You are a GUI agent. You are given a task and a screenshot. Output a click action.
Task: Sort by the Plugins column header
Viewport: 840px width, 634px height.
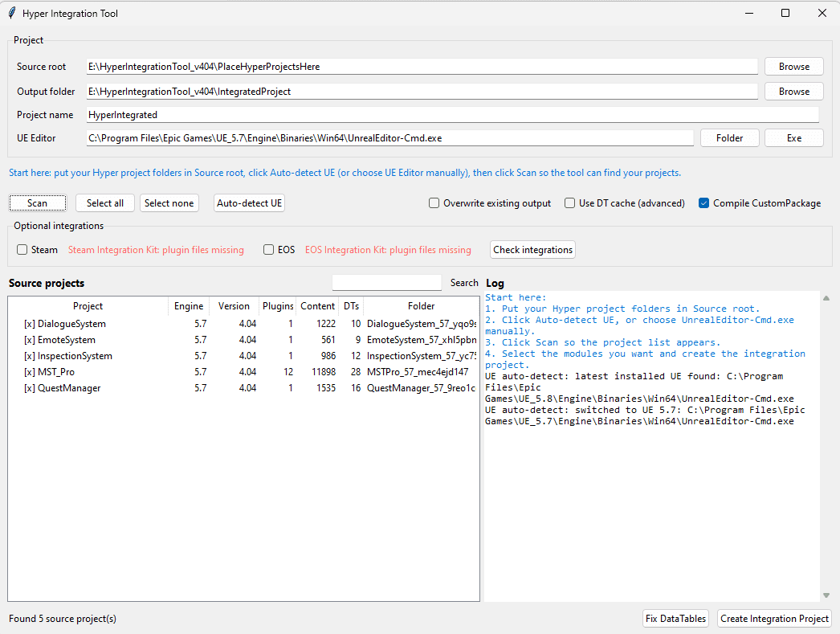278,306
